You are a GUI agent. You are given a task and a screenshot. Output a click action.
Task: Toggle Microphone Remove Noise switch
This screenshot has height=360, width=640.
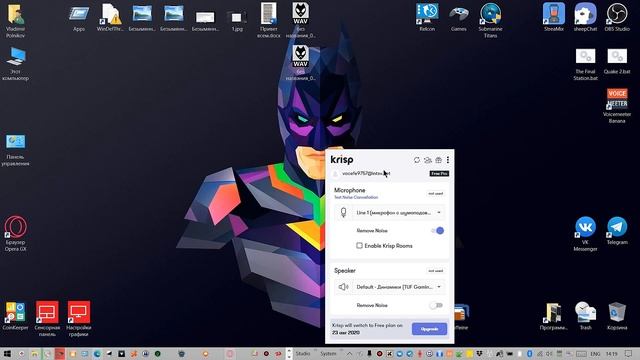click(x=437, y=231)
